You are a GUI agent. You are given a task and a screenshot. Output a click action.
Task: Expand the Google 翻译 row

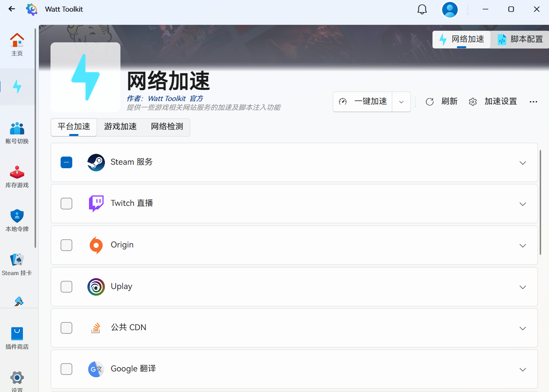tap(523, 369)
